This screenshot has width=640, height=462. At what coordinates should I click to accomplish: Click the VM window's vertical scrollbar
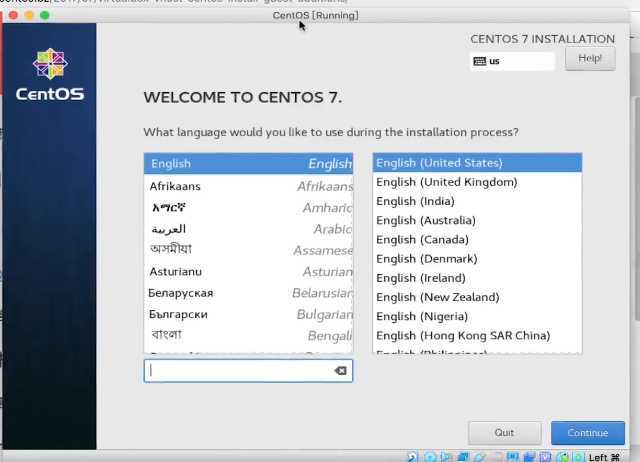(636, 208)
